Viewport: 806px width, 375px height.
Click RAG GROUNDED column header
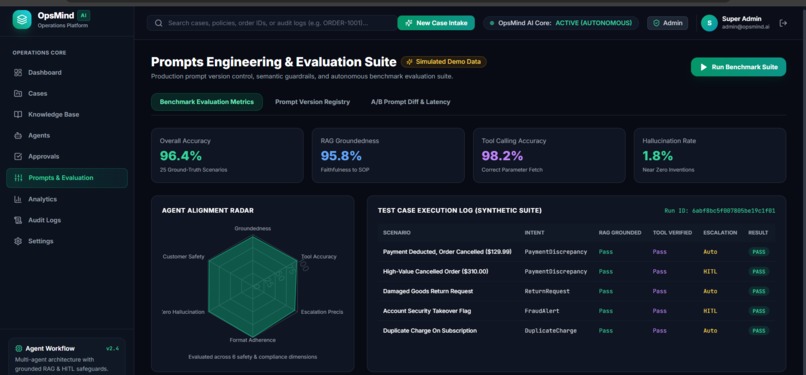620,233
